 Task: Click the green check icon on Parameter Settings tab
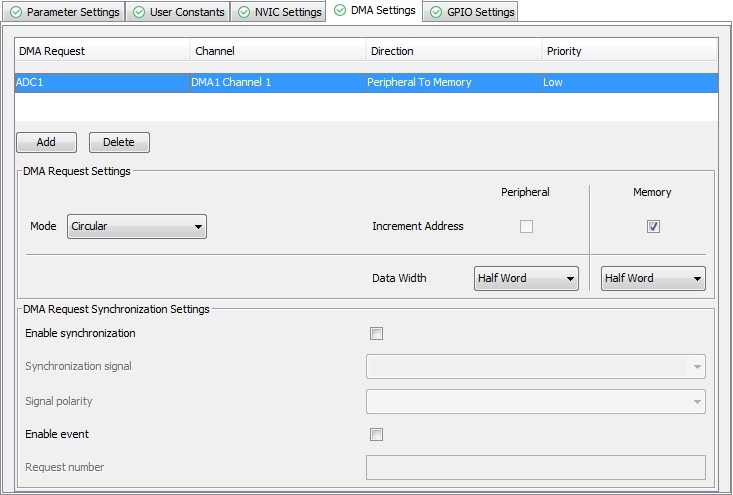pos(15,12)
